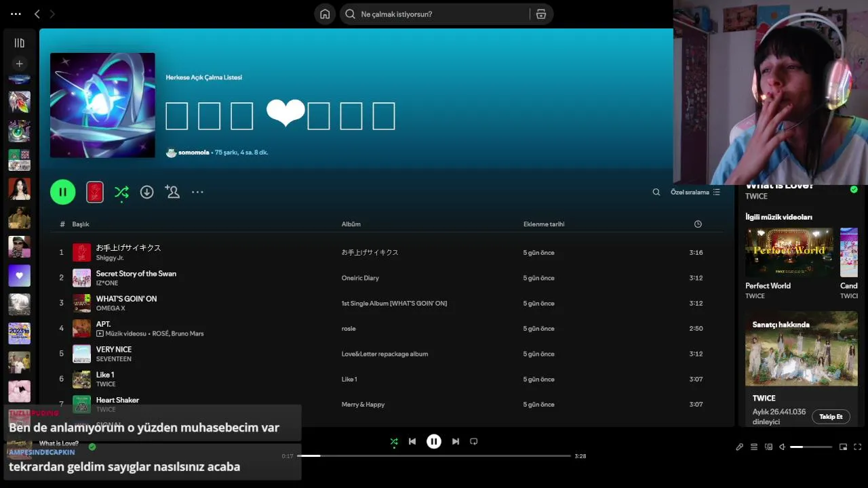The height and width of the screenshot is (488, 868).
Task: Open 'Love&Letter repackage album' link
Action: pos(384,354)
